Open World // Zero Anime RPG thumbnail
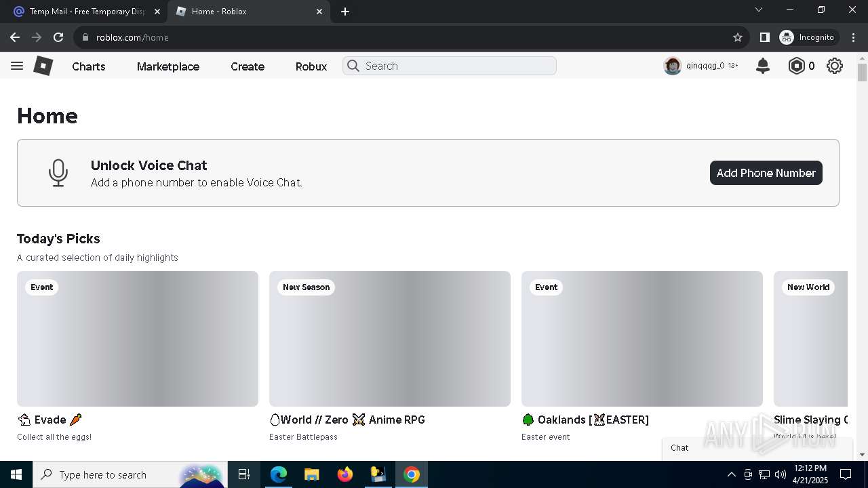The image size is (868, 488). [x=390, y=339]
